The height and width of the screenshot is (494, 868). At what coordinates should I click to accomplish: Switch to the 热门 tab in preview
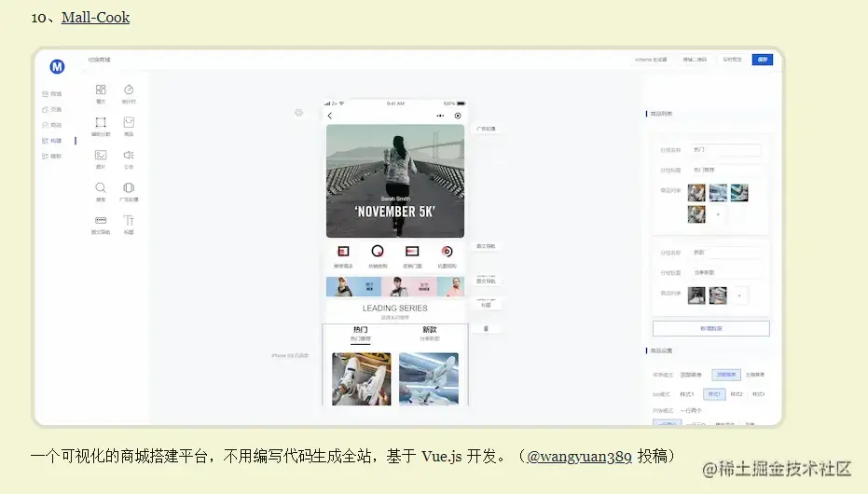pyautogui.click(x=361, y=333)
